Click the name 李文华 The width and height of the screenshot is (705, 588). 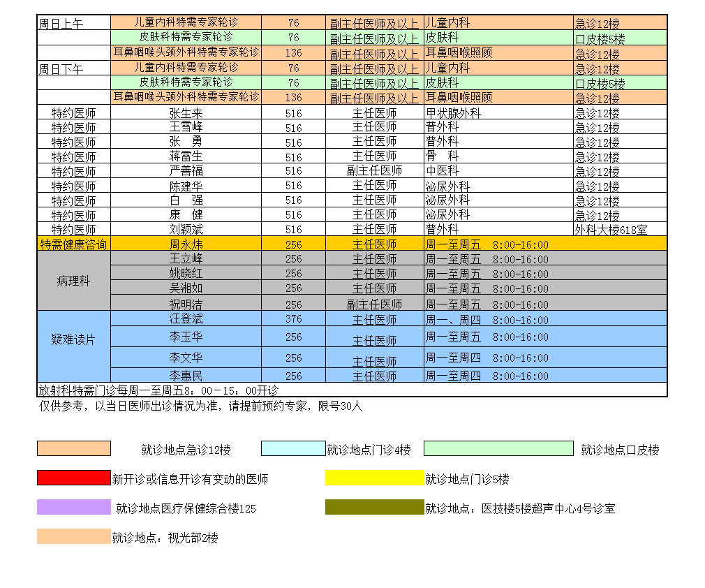click(186, 358)
